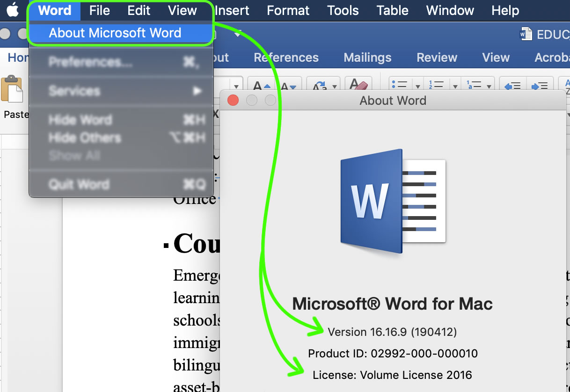570x392 pixels.
Task: Open the File menu
Action: pos(99,10)
